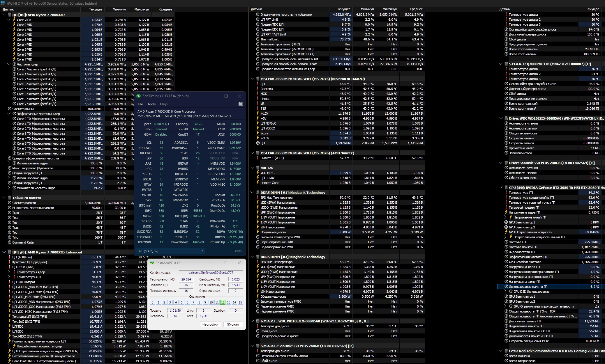Select status cell 0 in TestMem5

click(152, 302)
